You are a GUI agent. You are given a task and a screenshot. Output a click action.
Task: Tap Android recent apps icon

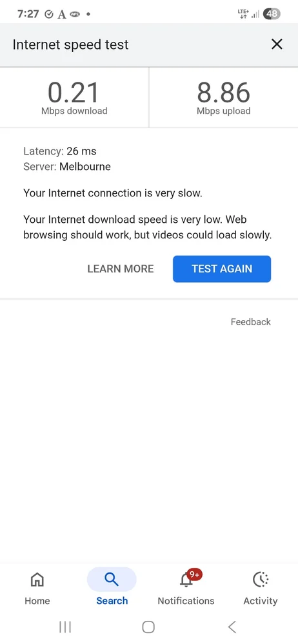pyautogui.click(x=65, y=627)
